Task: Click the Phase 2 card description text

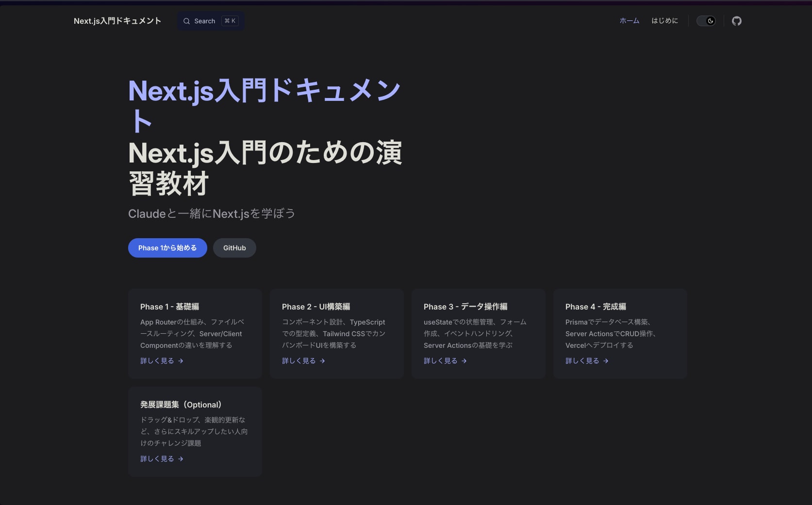Action: tap(334, 334)
